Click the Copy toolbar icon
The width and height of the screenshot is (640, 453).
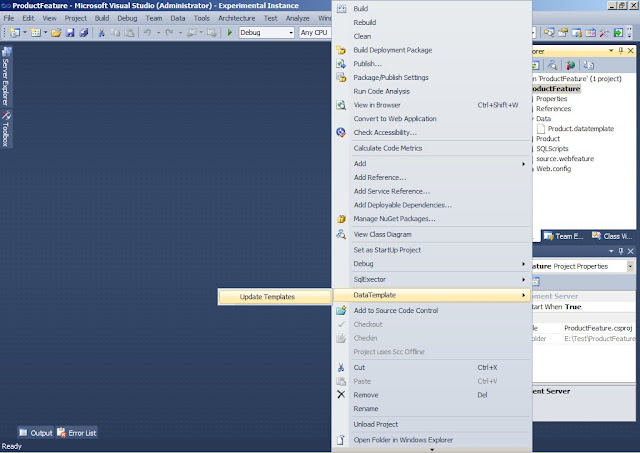[x=116, y=33]
